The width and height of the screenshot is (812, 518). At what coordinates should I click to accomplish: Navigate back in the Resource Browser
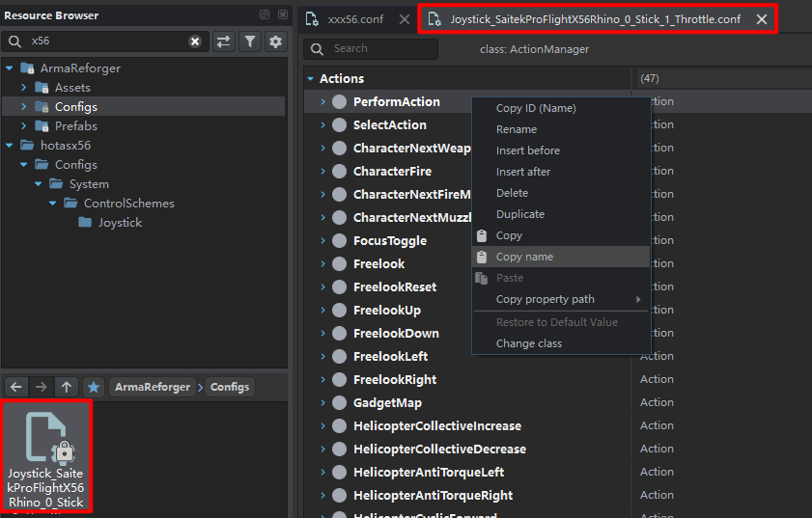[15, 387]
